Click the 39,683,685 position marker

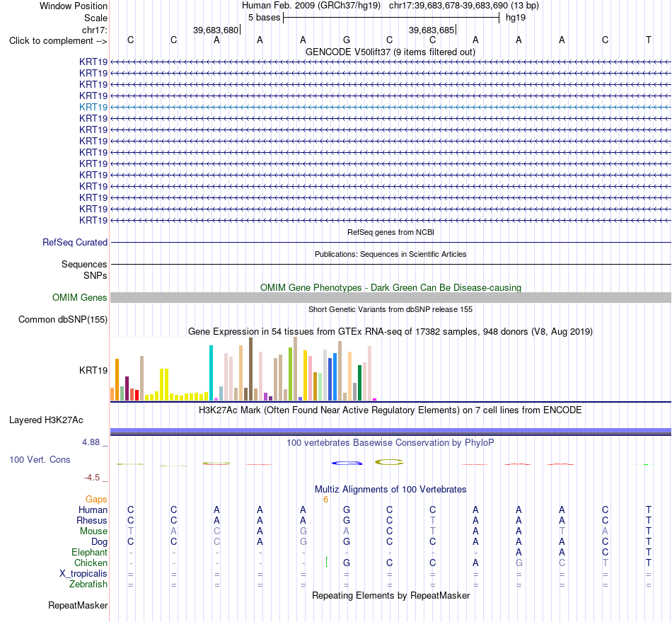click(432, 30)
